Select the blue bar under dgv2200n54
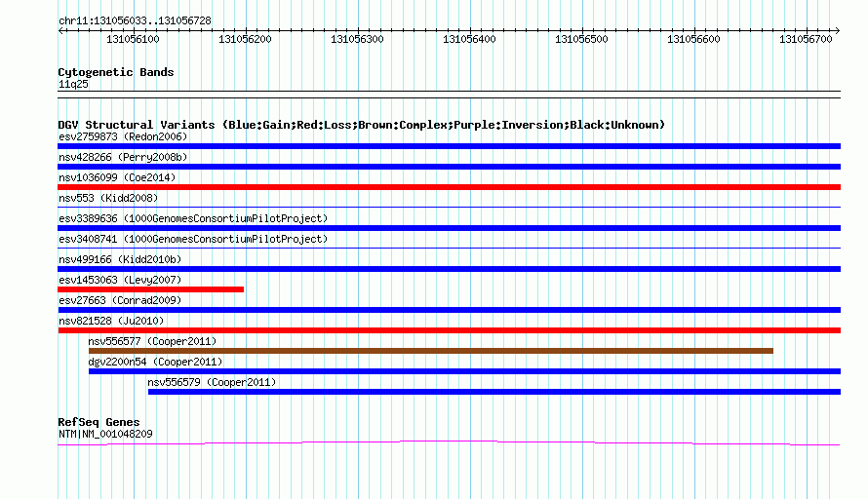 (464, 371)
